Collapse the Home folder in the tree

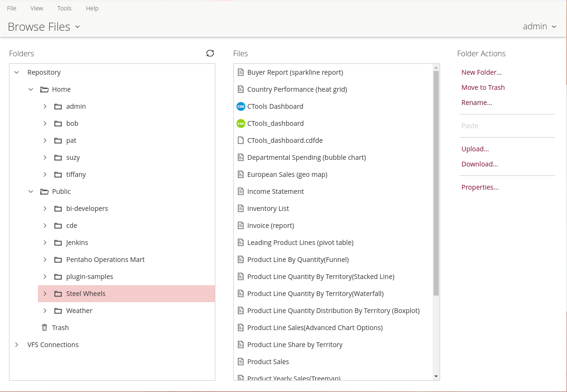tap(31, 89)
